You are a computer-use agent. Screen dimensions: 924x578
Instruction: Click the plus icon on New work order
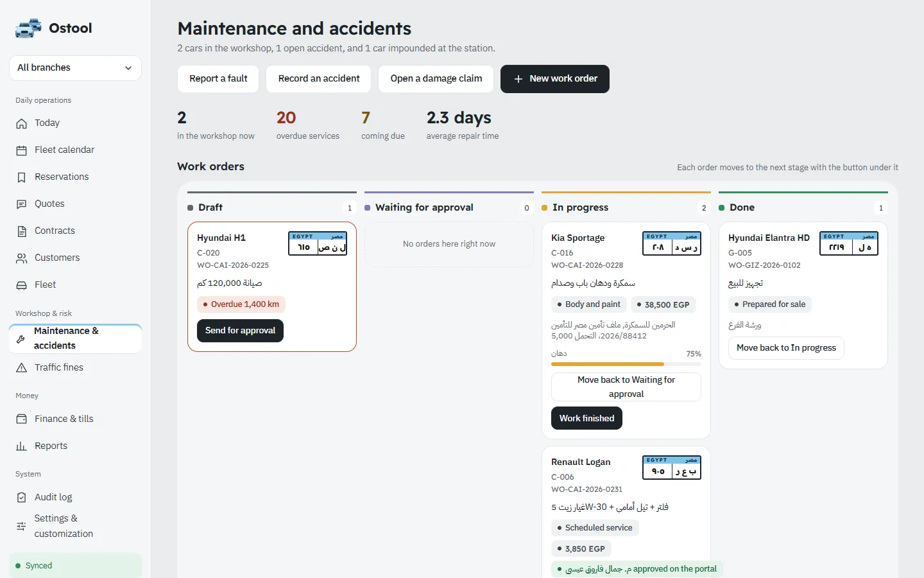tap(518, 79)
